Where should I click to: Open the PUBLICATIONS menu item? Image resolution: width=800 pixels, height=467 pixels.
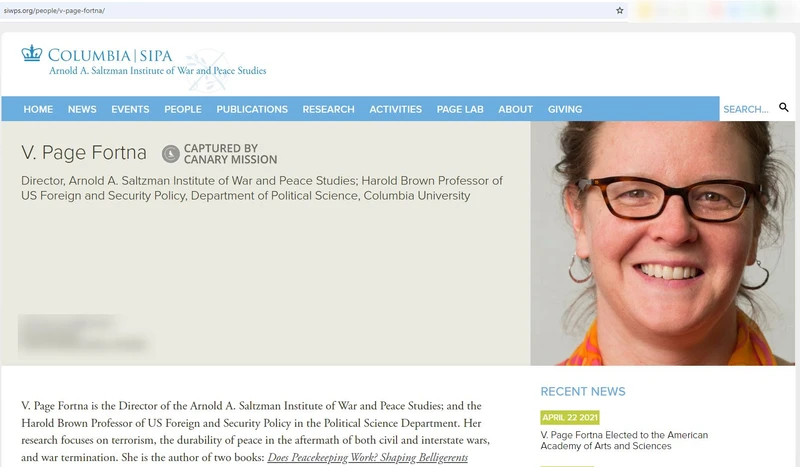(x=252, y=109)
